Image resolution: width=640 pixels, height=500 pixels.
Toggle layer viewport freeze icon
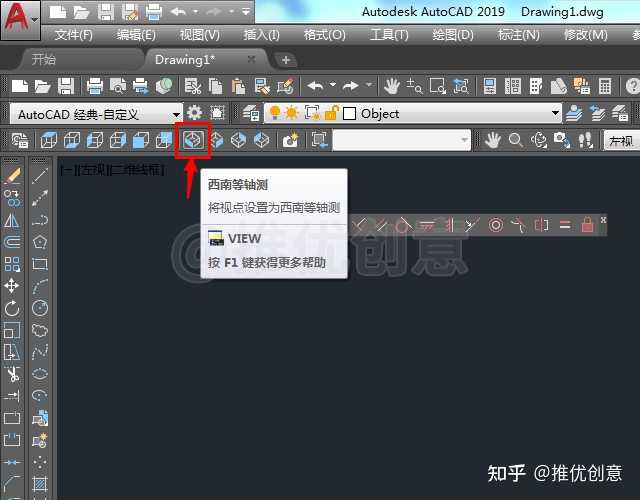312,113
